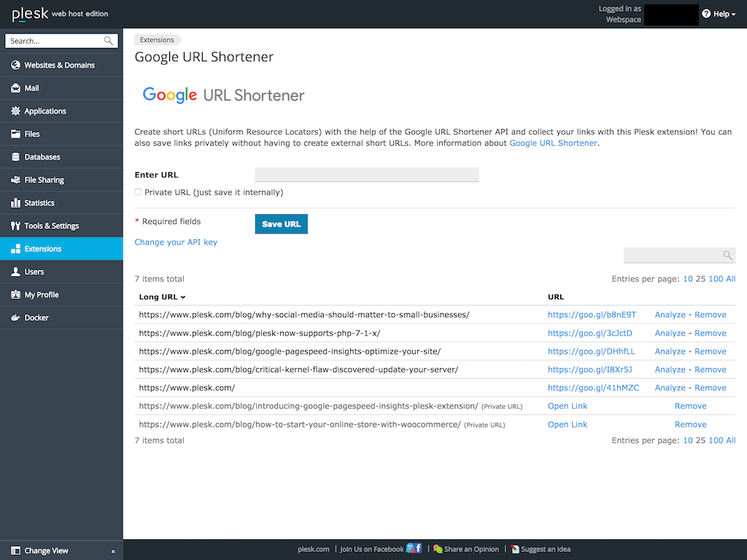Open the Databases menu item
The width and height of the screenshot is (747, 560).
point(61,157)
